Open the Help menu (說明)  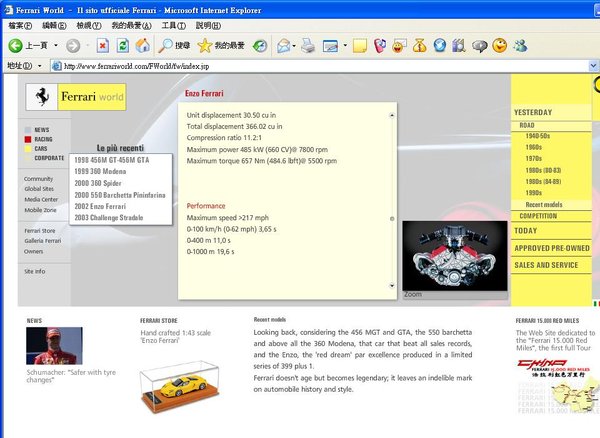coord(208,26)
